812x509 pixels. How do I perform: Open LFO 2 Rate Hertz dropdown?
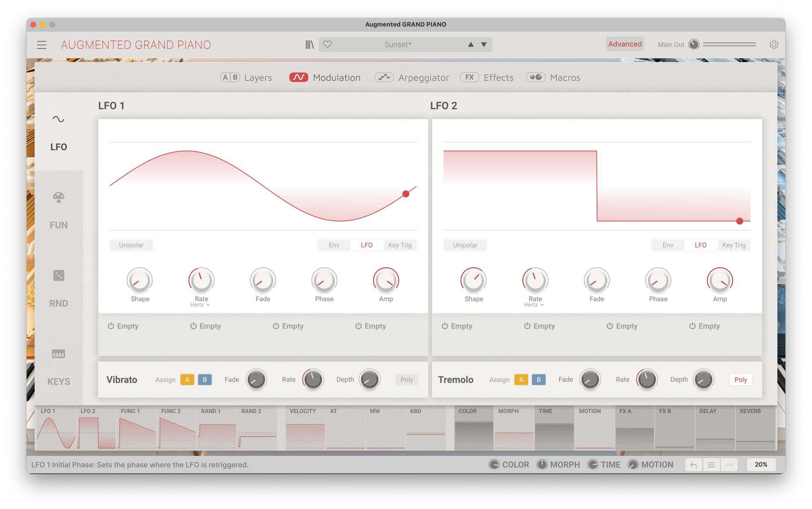[534, 305]
